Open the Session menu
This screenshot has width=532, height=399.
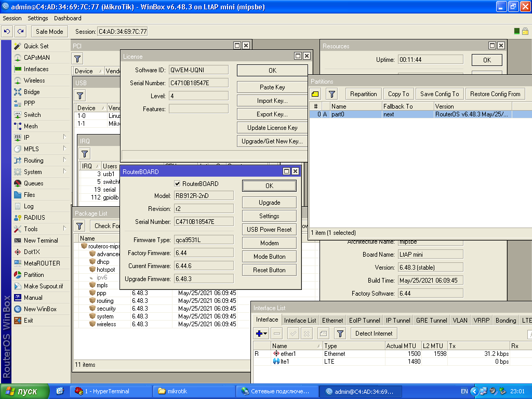pos(12,18)
